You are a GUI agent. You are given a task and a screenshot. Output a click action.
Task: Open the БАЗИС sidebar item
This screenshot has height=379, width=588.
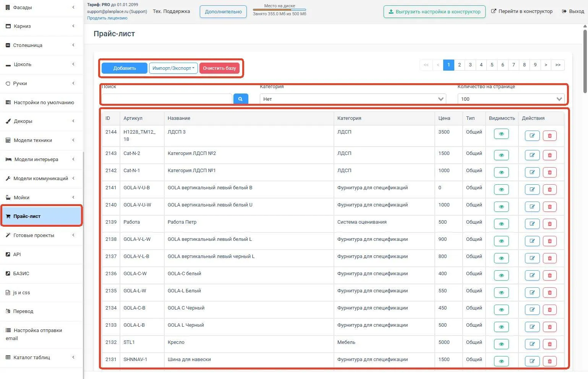[41, 274]
